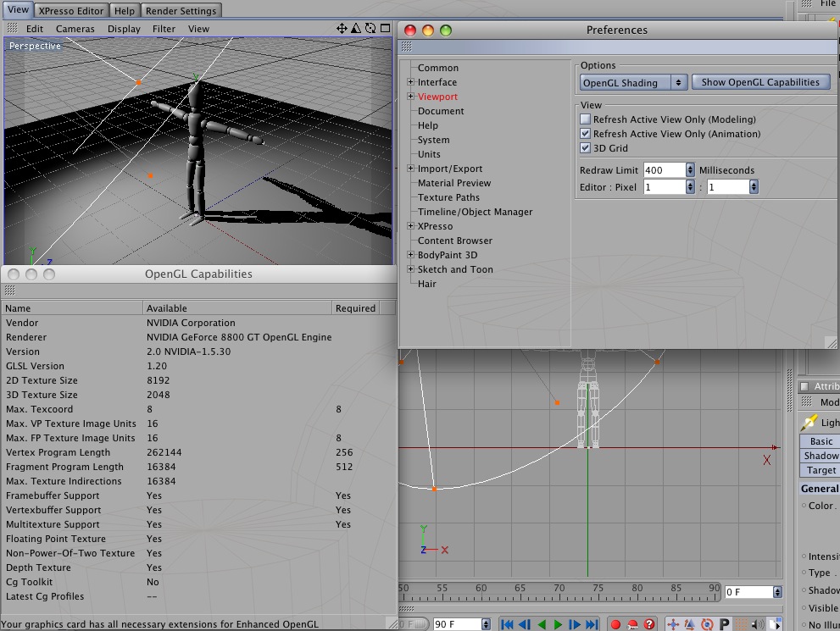Viewport: 840px width, 631px height.
Task: Switch to the XPresso Editor tab
Action: click(73, 11)
